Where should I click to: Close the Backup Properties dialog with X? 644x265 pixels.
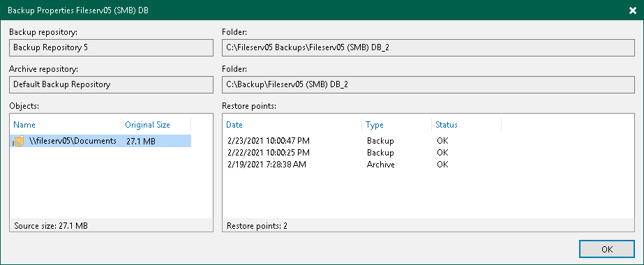click(x=633, y=10)
